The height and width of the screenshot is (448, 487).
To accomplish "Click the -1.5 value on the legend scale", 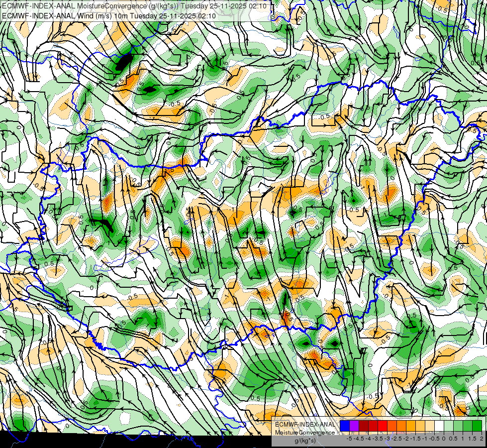I will 415,439.
